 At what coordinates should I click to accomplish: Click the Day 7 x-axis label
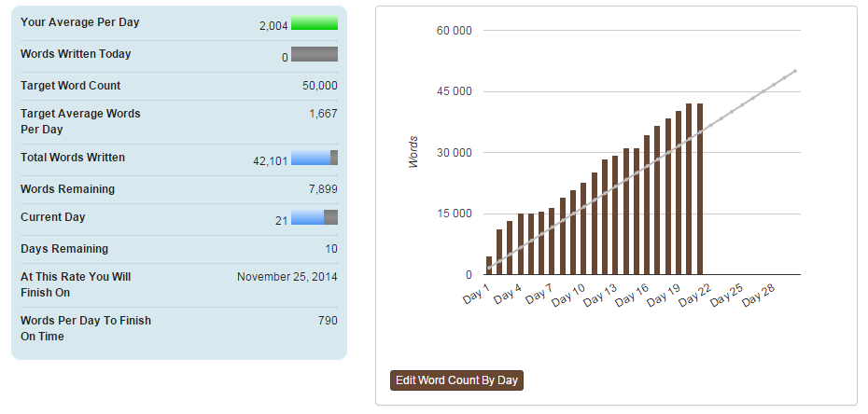pos(539,294)
